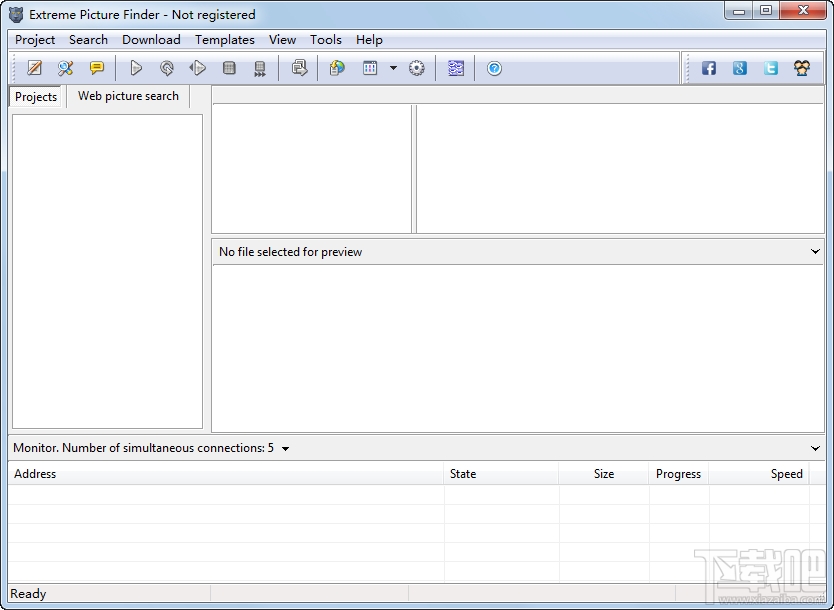
Task: Sort by the Address column header
Action: (226, 474)
